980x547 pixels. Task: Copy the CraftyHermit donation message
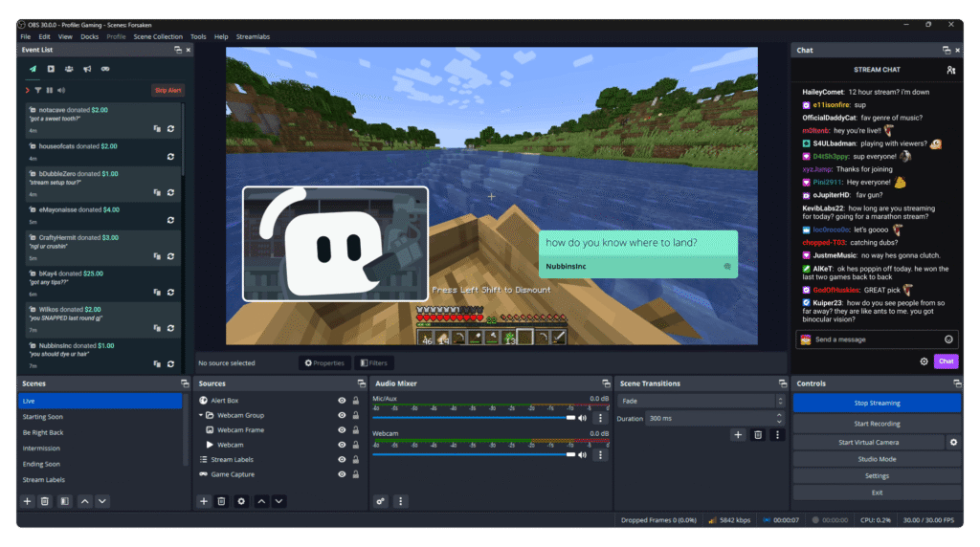[157, 256]
